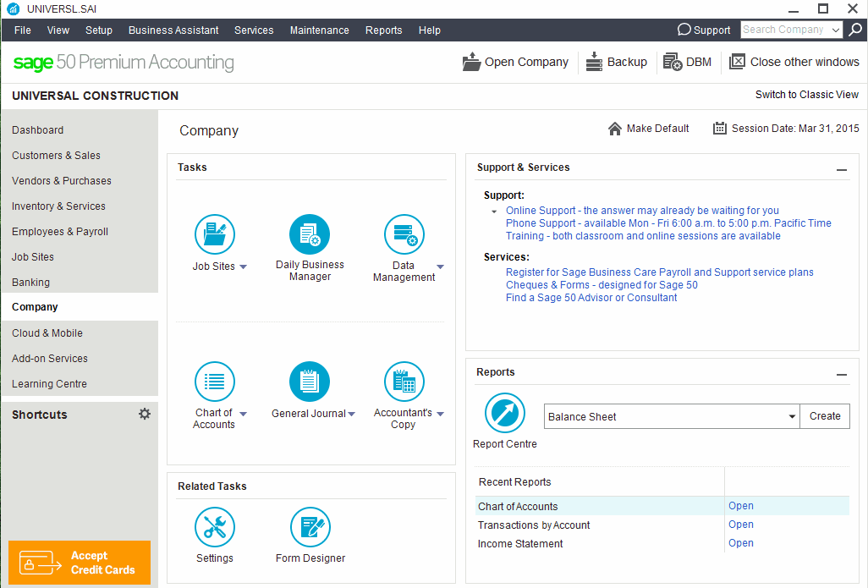The height and width of the screenshot is (588, 868).
Task: Open the General Journal icon
Action: pos(310,382)
